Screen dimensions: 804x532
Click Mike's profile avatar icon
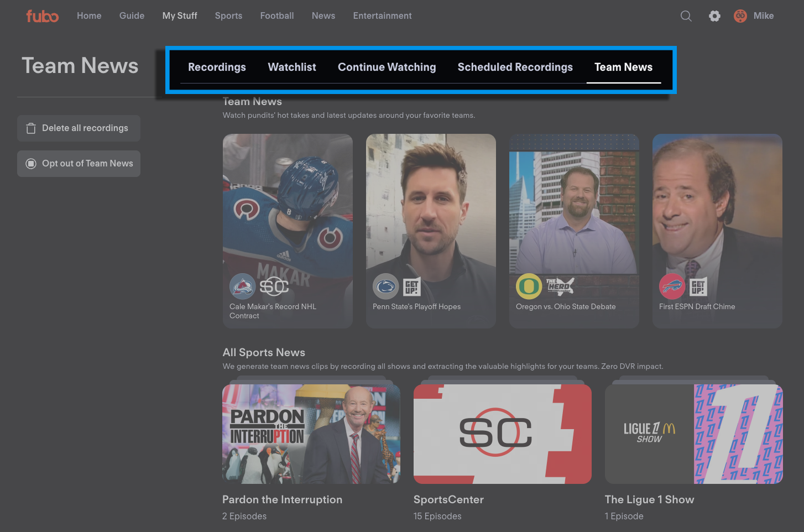click(740, 16)
